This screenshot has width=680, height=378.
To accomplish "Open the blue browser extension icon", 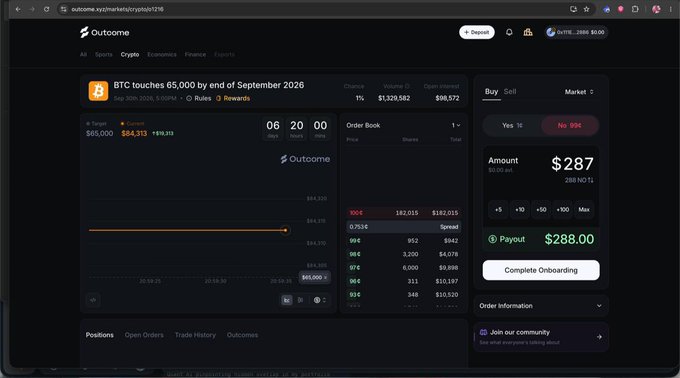I will pyautogui.click(x=606, y=9).
